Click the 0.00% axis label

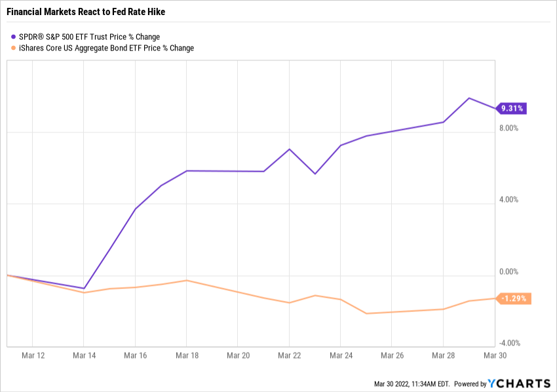tap(509, 271)
